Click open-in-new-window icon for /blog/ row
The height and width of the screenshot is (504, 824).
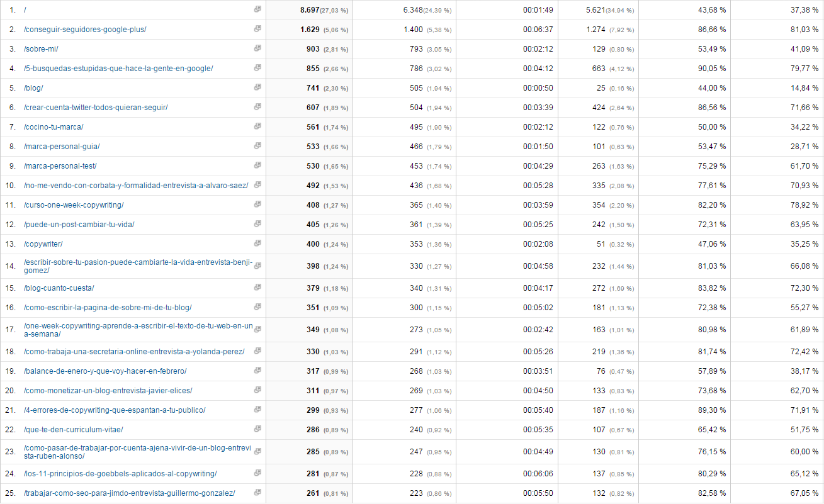coord(257,87)
